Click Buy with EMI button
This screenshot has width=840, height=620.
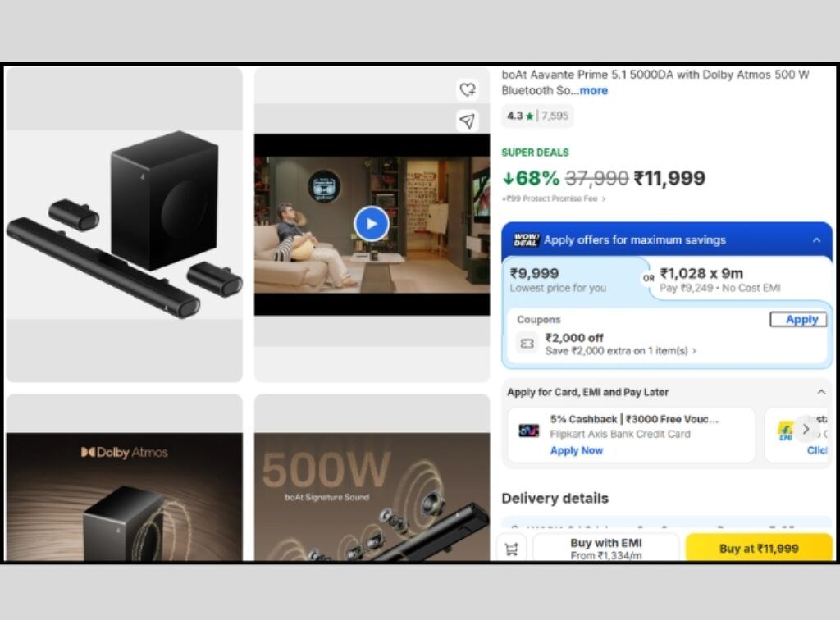tap(606, 548)
